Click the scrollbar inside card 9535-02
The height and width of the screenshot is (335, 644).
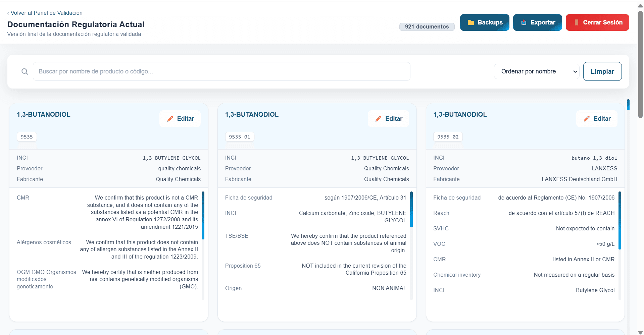click(620, 220)
